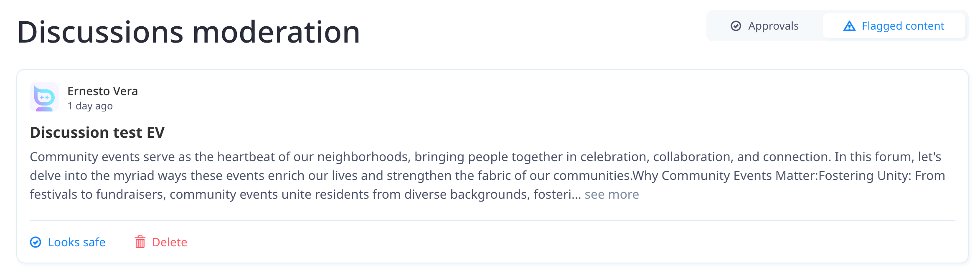This screenshot has width=980, height=268.
Task: Click the Discussions moderation page heading
Action: pyautogui.click(x=189, y=32)
